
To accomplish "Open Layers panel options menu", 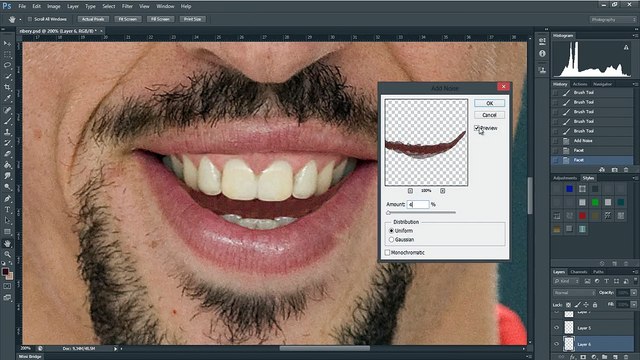I will [635, 272].
